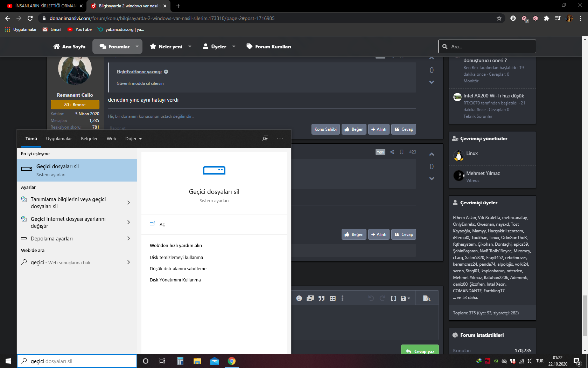Open Düşük disk alanını sabitleme help link
This screenshot has width=588, height=368.
178,269
